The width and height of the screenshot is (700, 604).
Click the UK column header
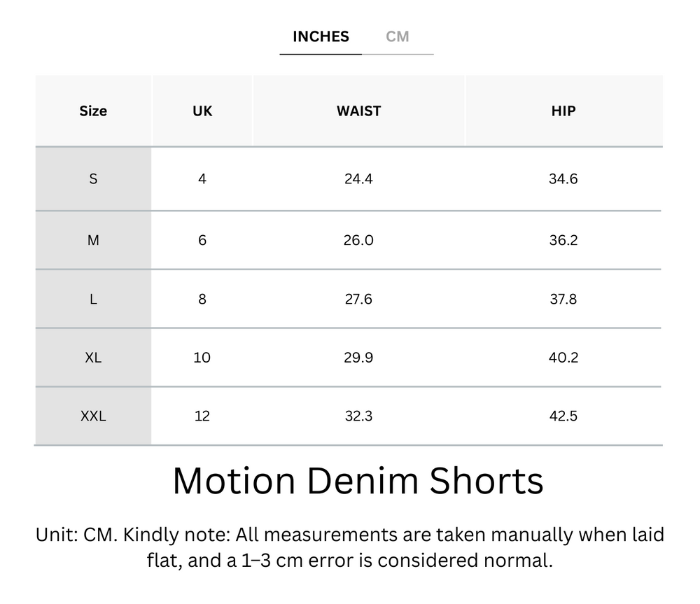point(202,111)
